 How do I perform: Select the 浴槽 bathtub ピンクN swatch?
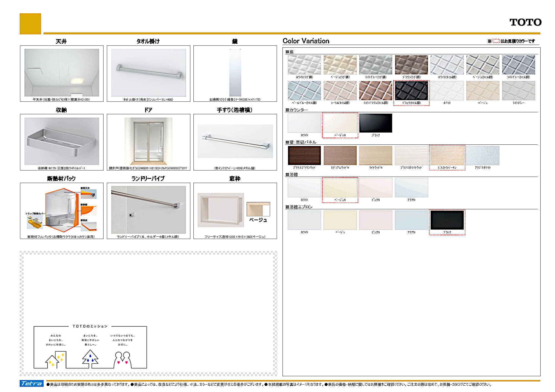tap(376, 188)
